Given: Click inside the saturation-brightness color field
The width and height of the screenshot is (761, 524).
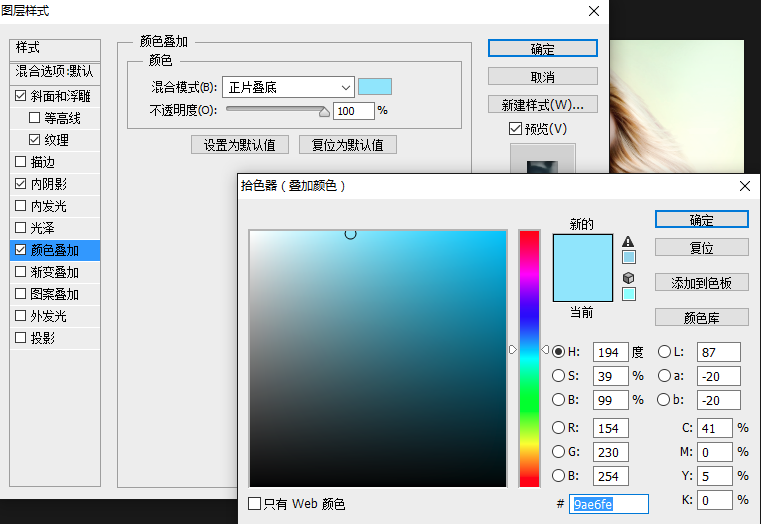Looking at the screenshot, I should pos(378,358).
